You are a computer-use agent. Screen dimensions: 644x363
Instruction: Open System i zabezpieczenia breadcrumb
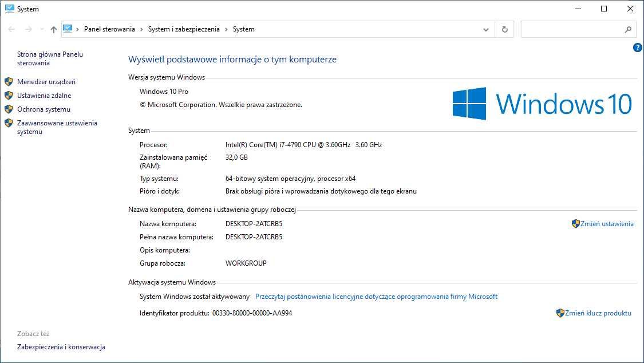(184, 29)
